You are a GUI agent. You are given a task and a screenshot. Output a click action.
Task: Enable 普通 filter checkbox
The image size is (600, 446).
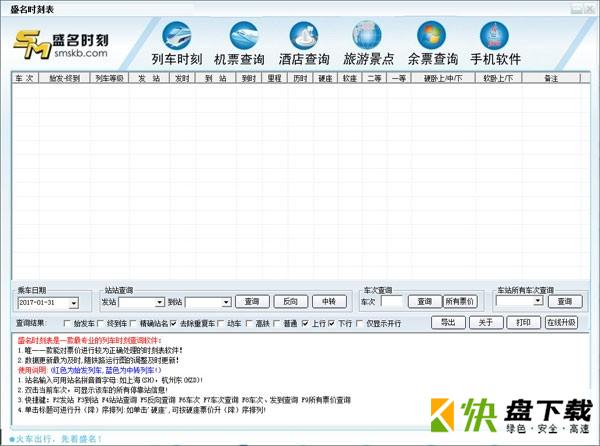pos(277,324)
